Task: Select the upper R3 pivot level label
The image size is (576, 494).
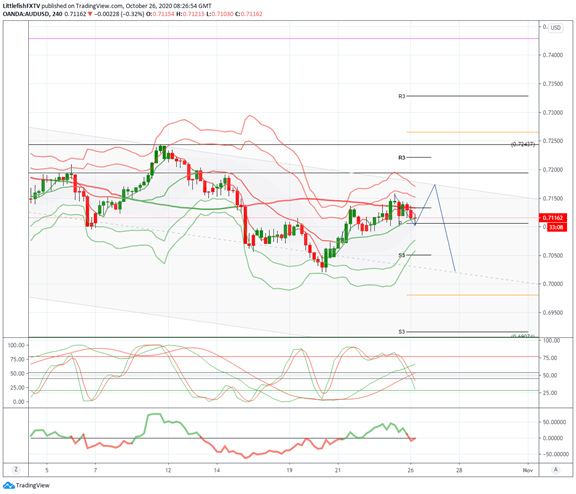Action: pyautogui.click(x=402, y=96)
